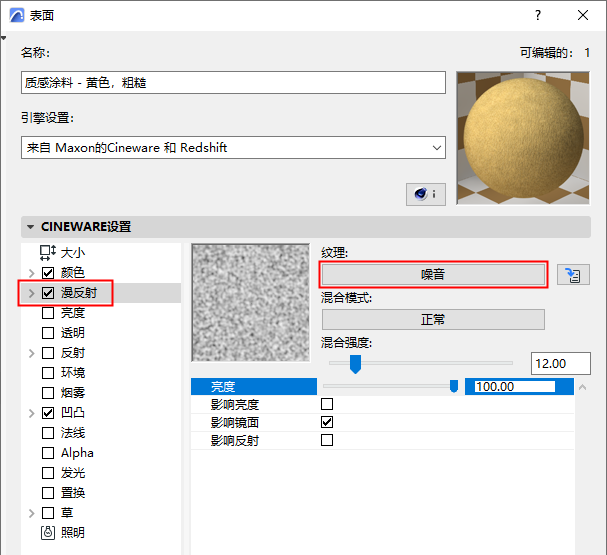This screenshot has height=555, width=607.
Task: Click the Cinema 4D info icon button
Action: point(425,194)
